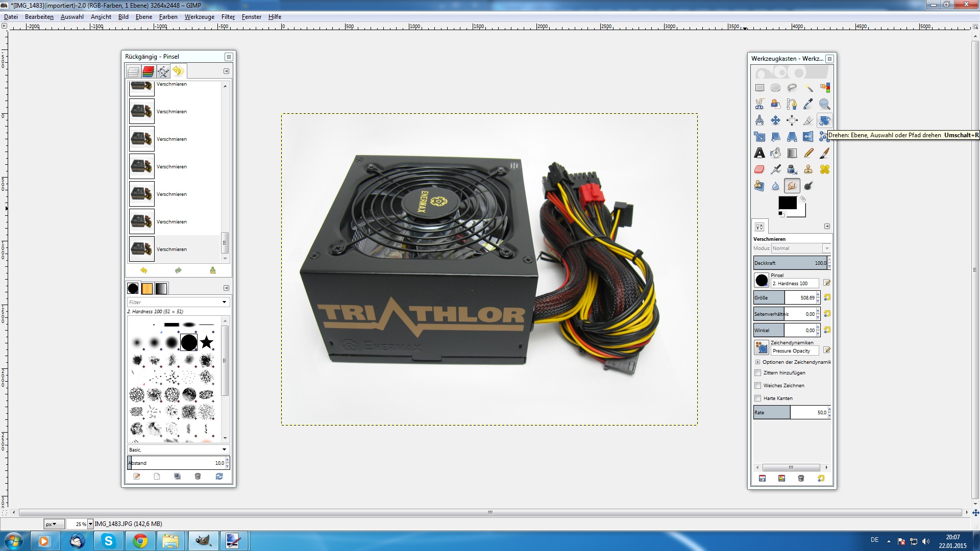Switch to the Channels tab
Screen dimensions: 980x551
pos(149,71)
